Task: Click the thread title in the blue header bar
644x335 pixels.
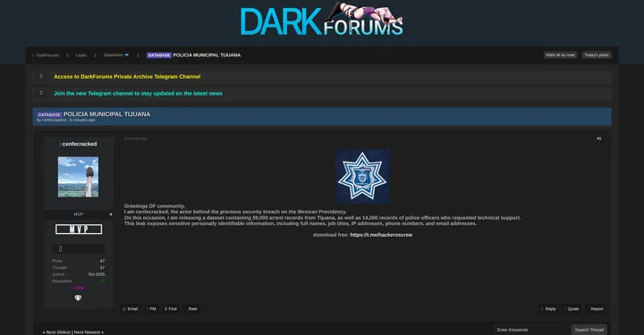Action: (106, 114)
